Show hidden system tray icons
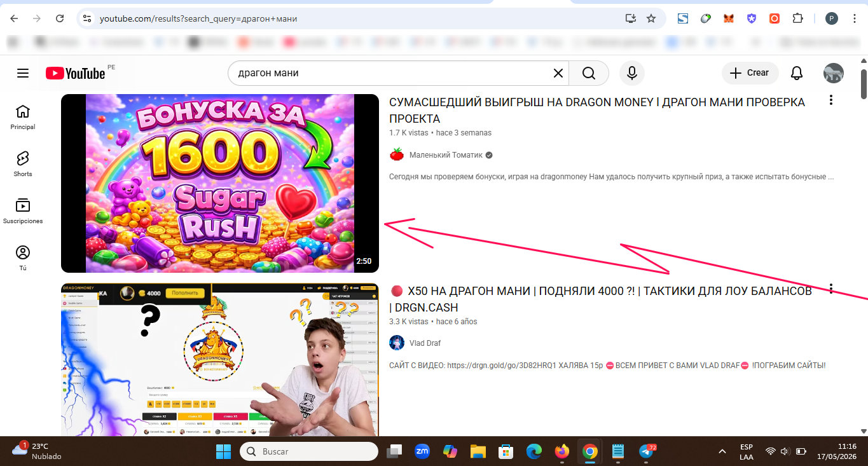868x466 pixels. 722,451
